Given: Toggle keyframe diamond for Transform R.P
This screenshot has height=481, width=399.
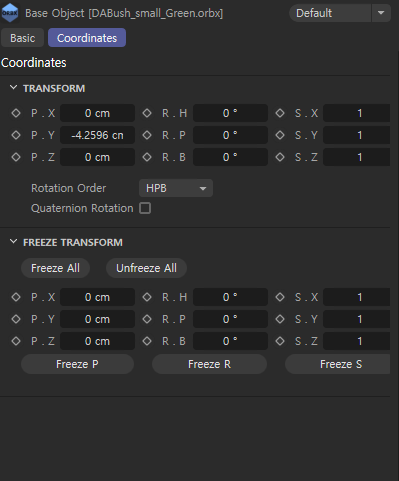Looking at the screenshot, I should point(147,135).
